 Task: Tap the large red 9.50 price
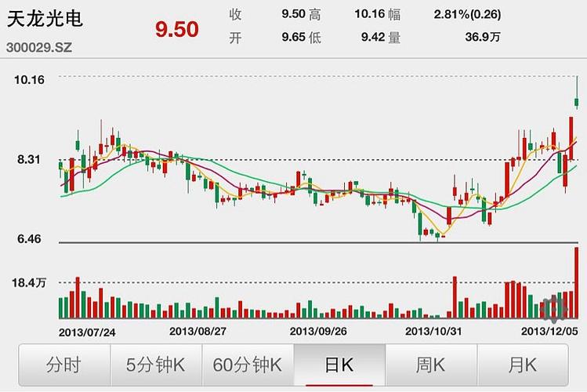tap(176, 30)
